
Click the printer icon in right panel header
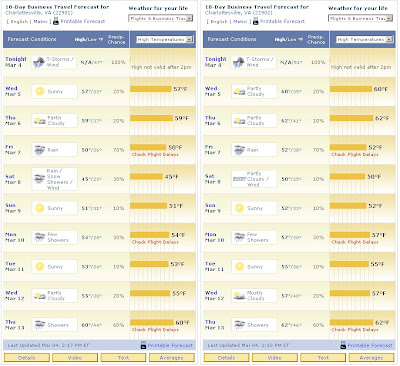click(256, 21)
